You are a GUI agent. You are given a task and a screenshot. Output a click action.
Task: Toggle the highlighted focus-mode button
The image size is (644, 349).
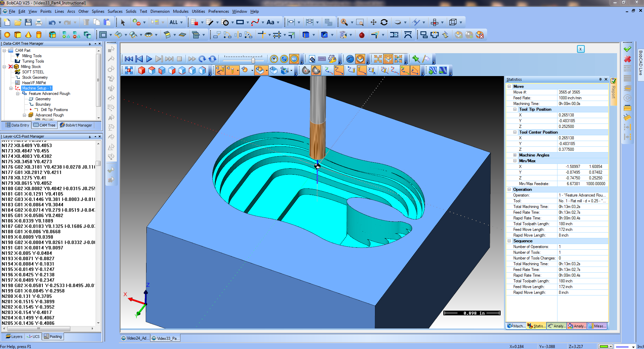[388, 59]
